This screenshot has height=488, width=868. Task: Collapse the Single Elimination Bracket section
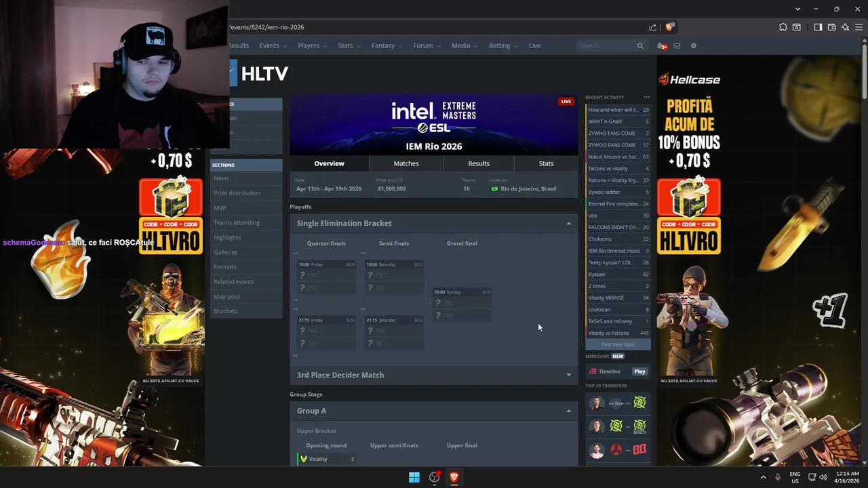(569, 224)
